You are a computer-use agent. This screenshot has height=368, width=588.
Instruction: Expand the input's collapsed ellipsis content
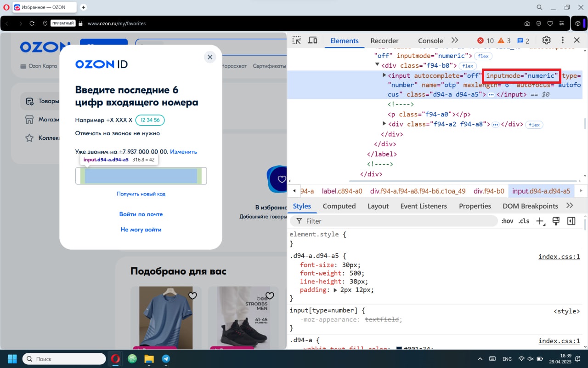[491, 95]
